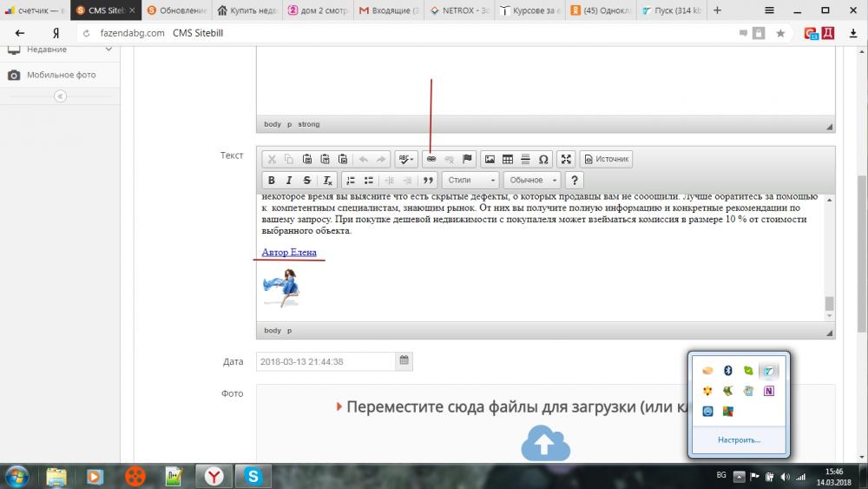The height and width of the screenshot is (489, 868).
Task: Click the Дата date input field
Action: 325,361
